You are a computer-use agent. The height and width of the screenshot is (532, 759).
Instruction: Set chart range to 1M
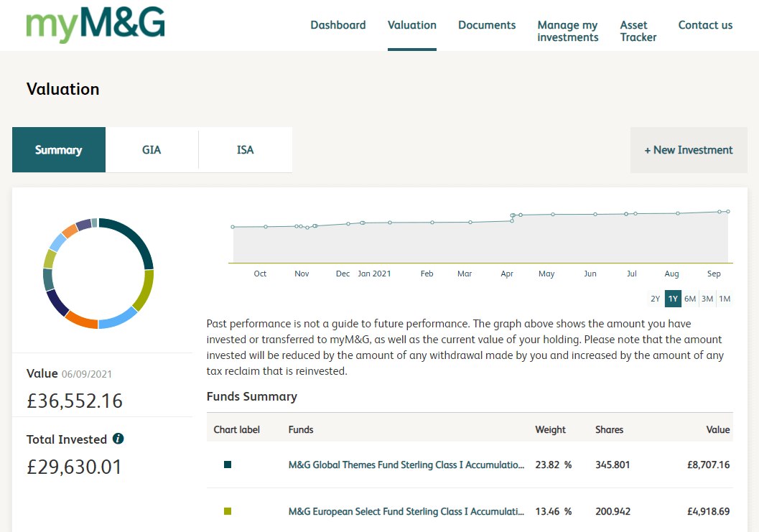coord(725,299)
